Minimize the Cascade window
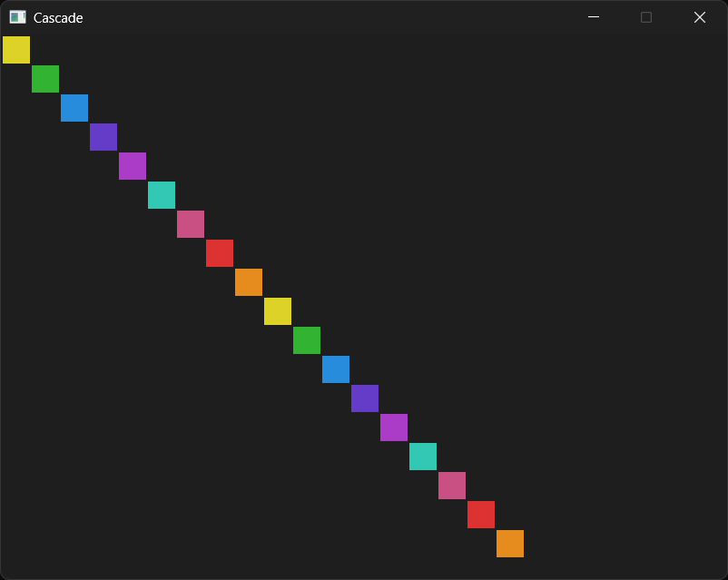Viewport: 728px width, 580px height. point(594,17)
